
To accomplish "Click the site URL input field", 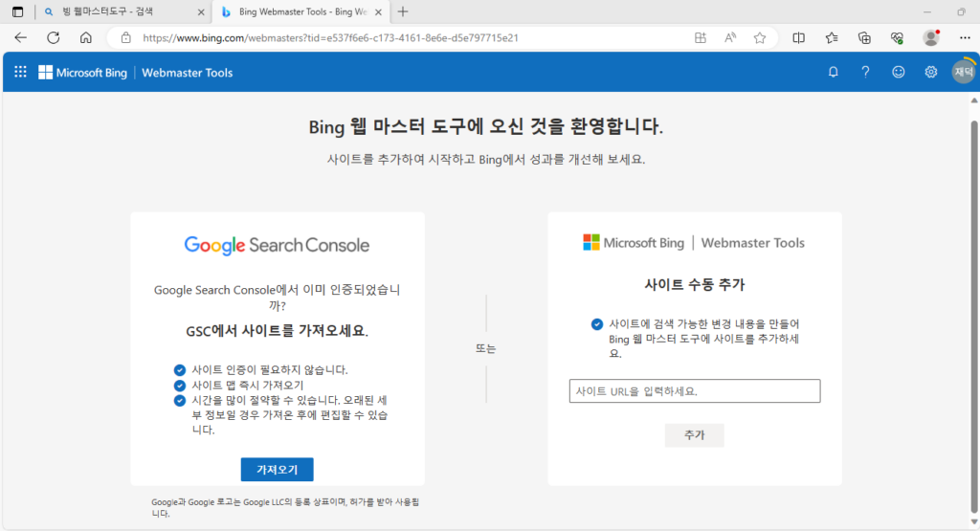I will click(x=695, y=391).
